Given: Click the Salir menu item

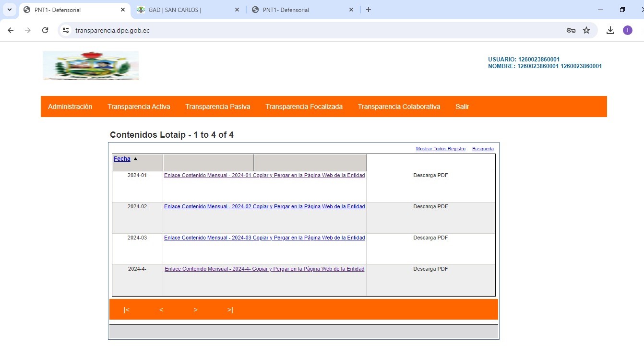Looking at the screenshot, I should click(x=462, y=107).
